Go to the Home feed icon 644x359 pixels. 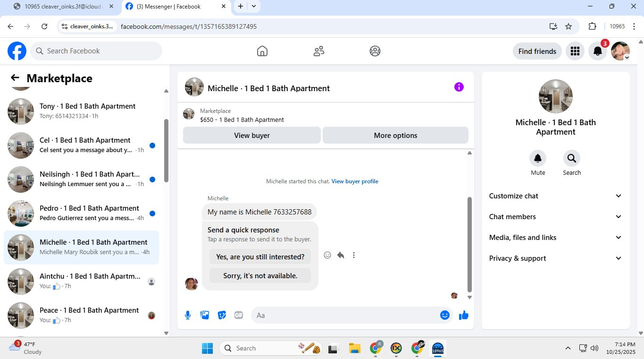262,51
